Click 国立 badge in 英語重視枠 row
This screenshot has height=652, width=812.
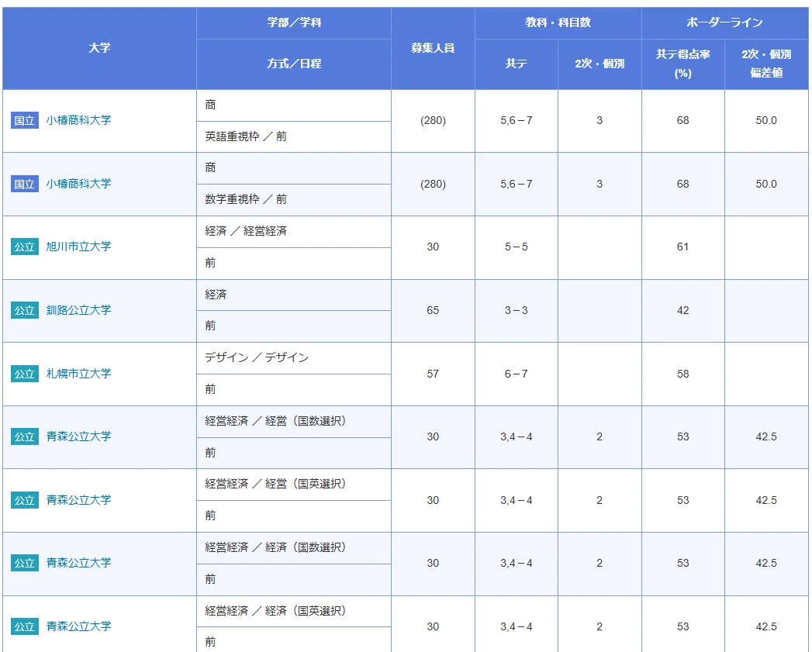tap(24, 120)
